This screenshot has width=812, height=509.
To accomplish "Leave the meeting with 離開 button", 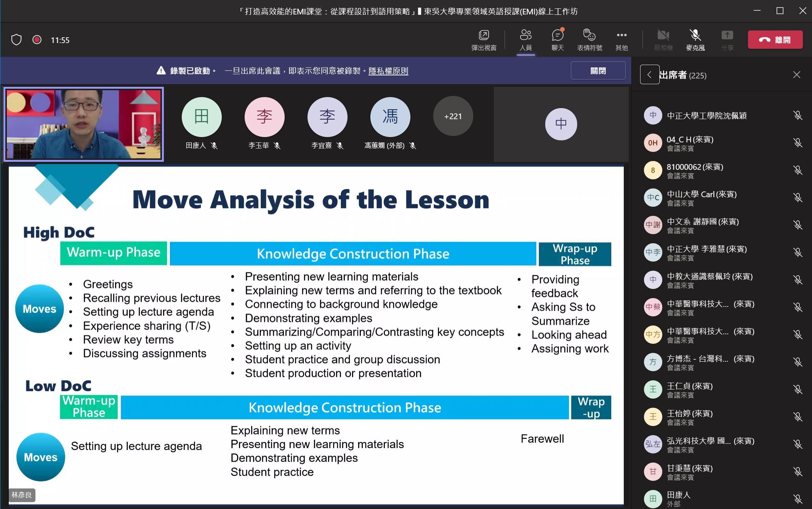I will [775, 40].
